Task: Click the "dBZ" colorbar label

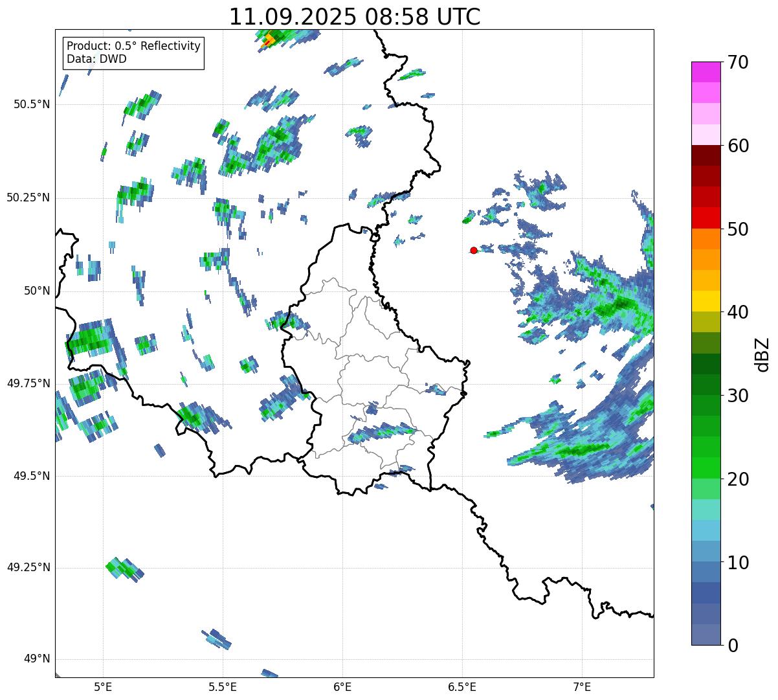Action: pos(763,354)
